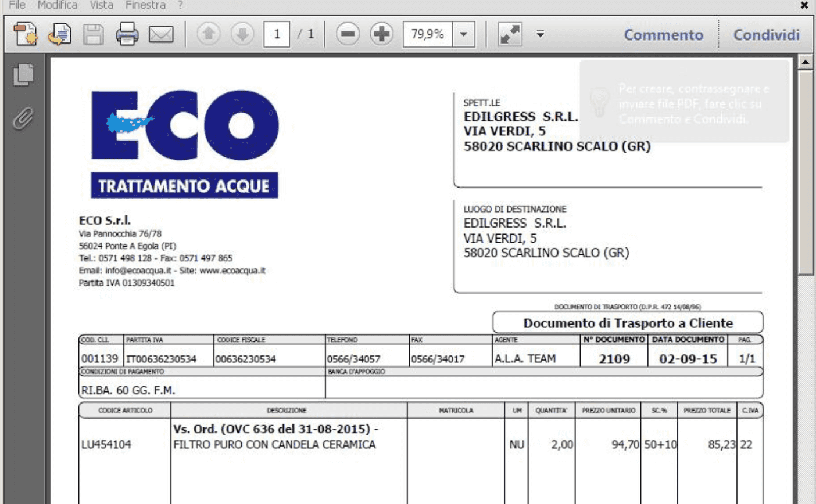816x504 pixels.
Task: Click the fax number 0566/34017
Action: pyautogui.click(x=438, y=359)
